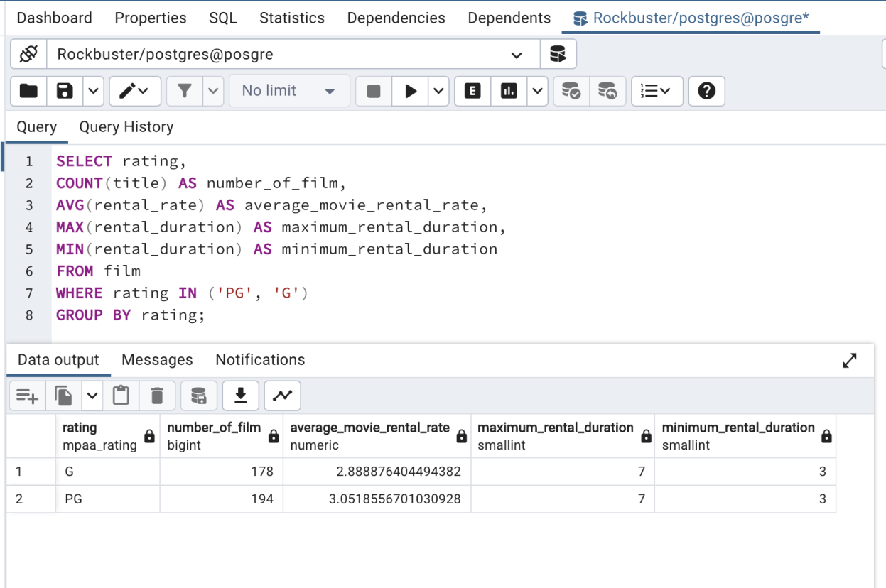Open the Query Tool help
The height and width of the screenshot is (588, 886).
[x=706, y=91]
